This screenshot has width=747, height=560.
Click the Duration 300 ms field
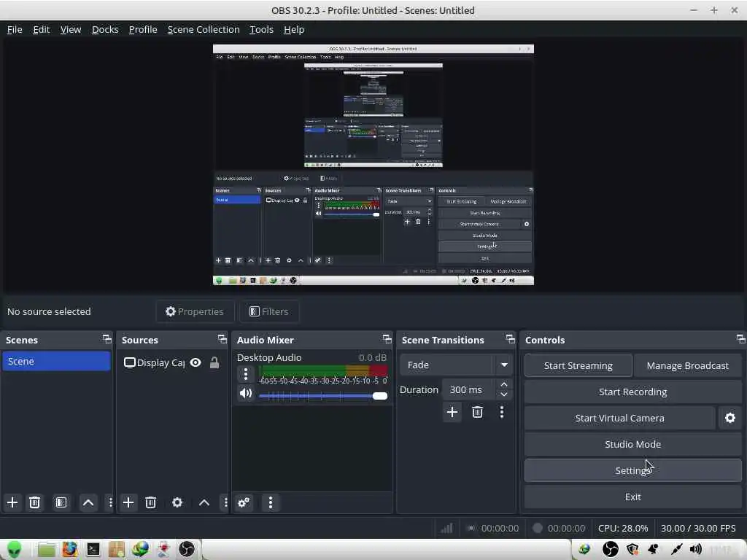pyautogui.click(x=469, y=389)
